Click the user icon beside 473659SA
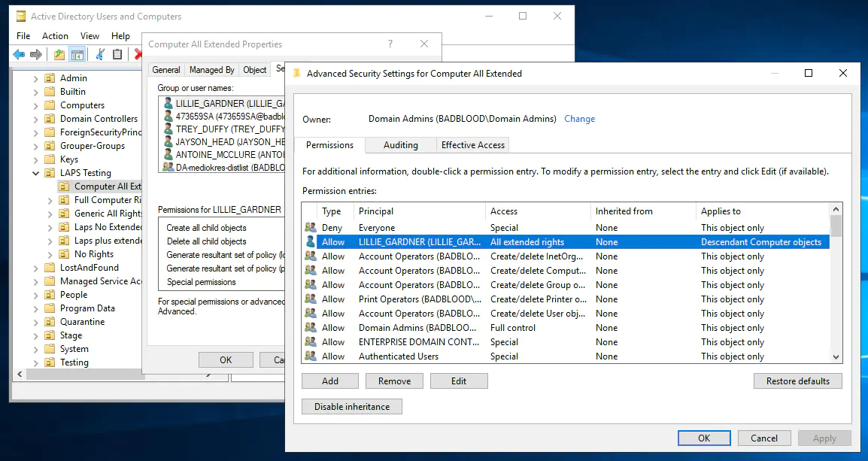 (168, 117)
